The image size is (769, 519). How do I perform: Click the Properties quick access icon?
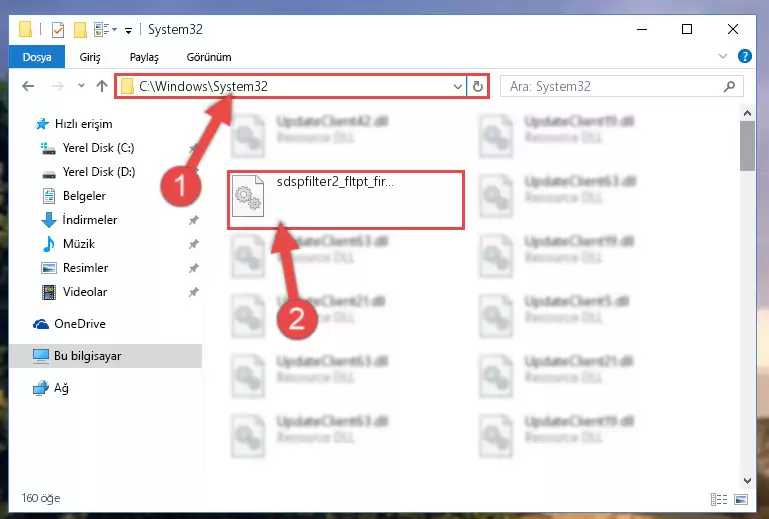click(x=58, y=30)
